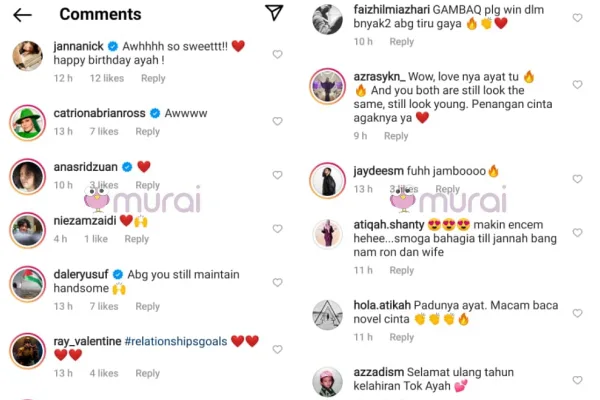Like ray_valentine's relationship goals comment
The image size is (600, 400).
point(277,349)
